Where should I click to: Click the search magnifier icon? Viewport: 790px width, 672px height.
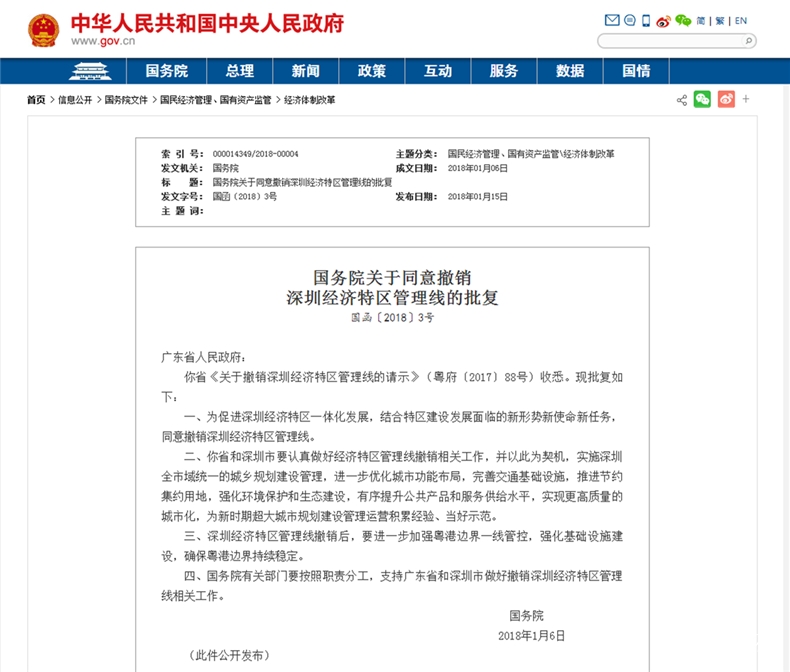coord(749,41)
